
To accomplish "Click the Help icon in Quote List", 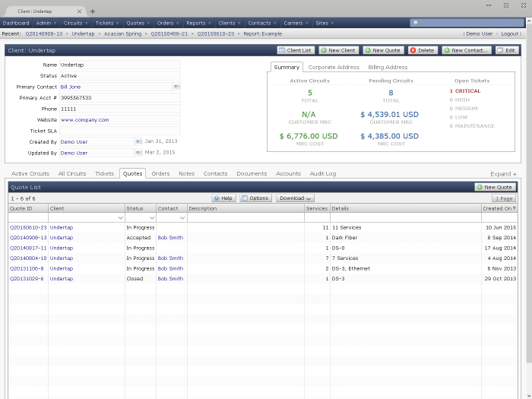I will pyautogui.click(x=217, y=198).
